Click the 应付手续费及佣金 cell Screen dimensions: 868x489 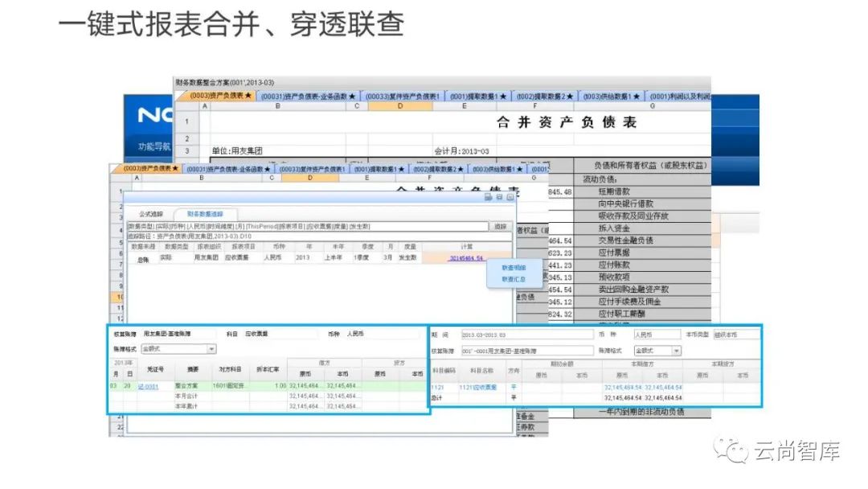coord(642,302)
